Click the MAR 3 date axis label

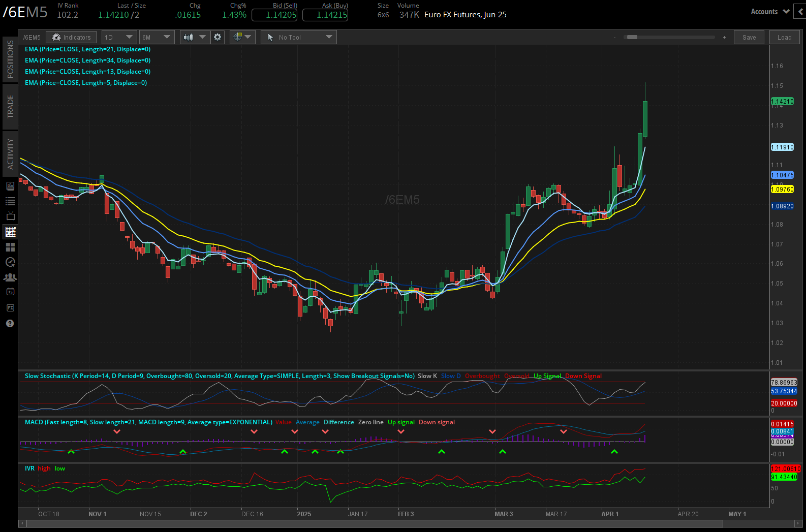(x=504, y=514)
